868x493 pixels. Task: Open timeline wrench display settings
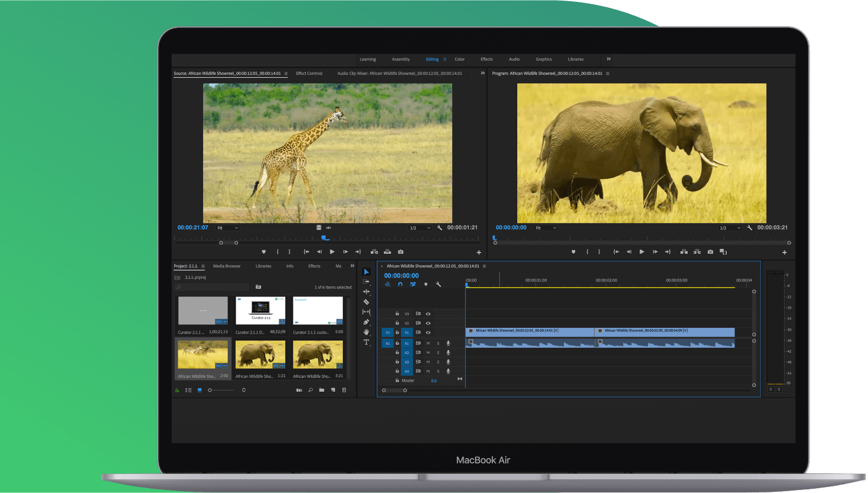point(438,284)
